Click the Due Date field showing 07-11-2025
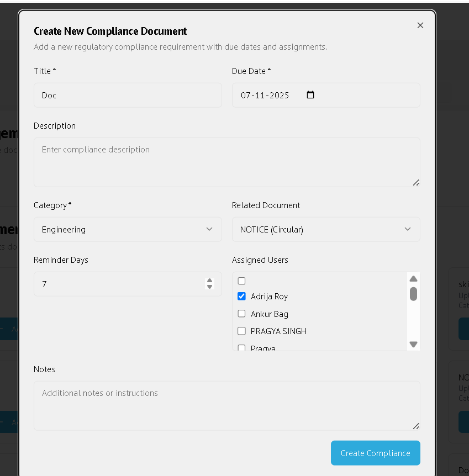 [x=326, y=96]
